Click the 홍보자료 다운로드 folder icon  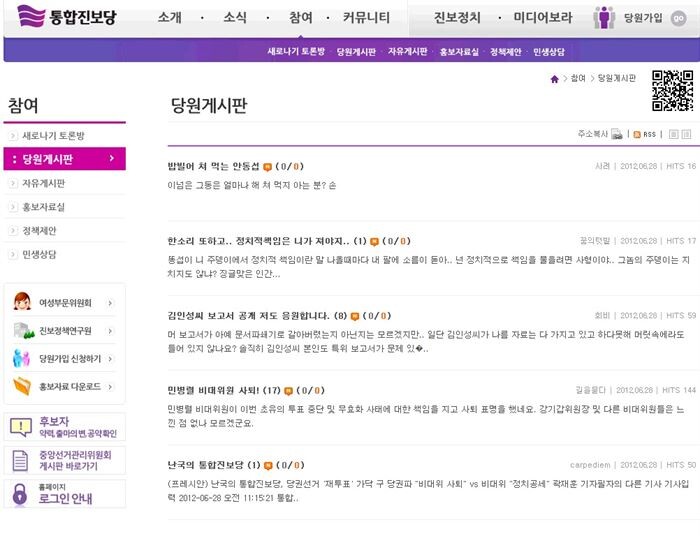click(22, 386)
